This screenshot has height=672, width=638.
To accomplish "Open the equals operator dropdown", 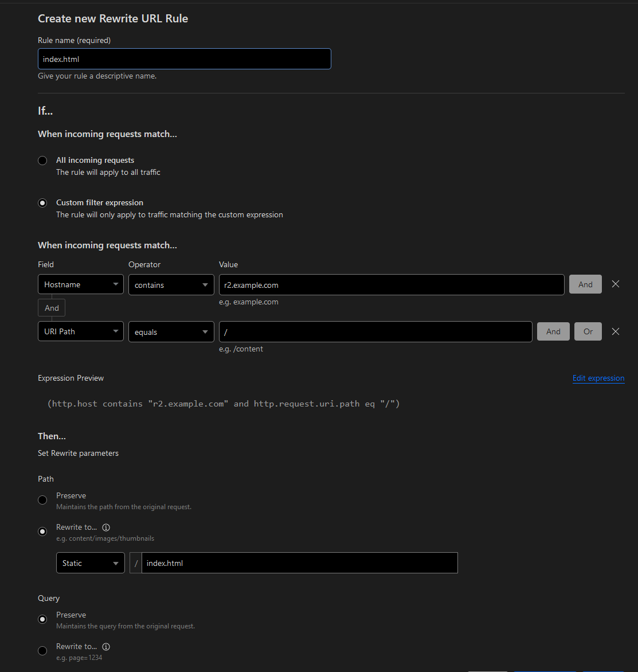I will coord(171,331).
